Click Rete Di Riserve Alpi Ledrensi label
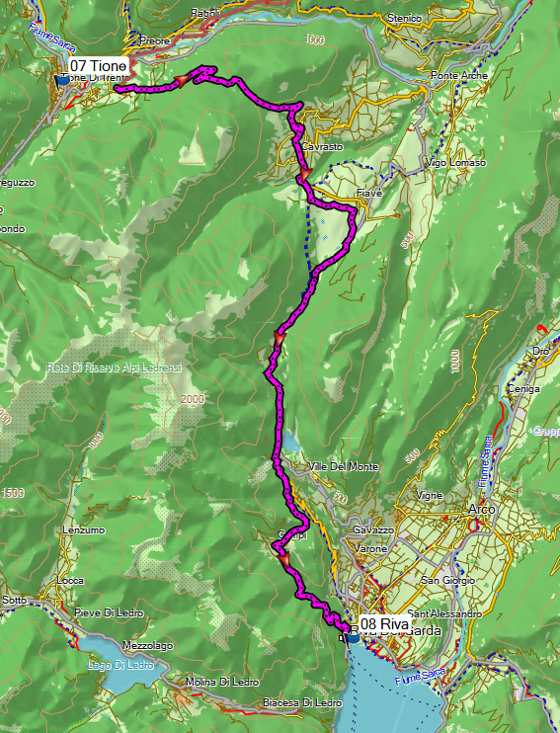 click(115, 367)
